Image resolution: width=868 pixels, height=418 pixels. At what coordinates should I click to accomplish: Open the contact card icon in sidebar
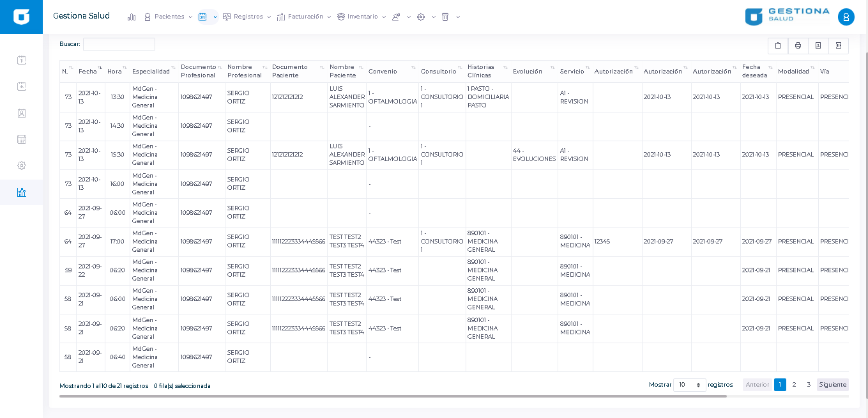(x=22, y=113)
